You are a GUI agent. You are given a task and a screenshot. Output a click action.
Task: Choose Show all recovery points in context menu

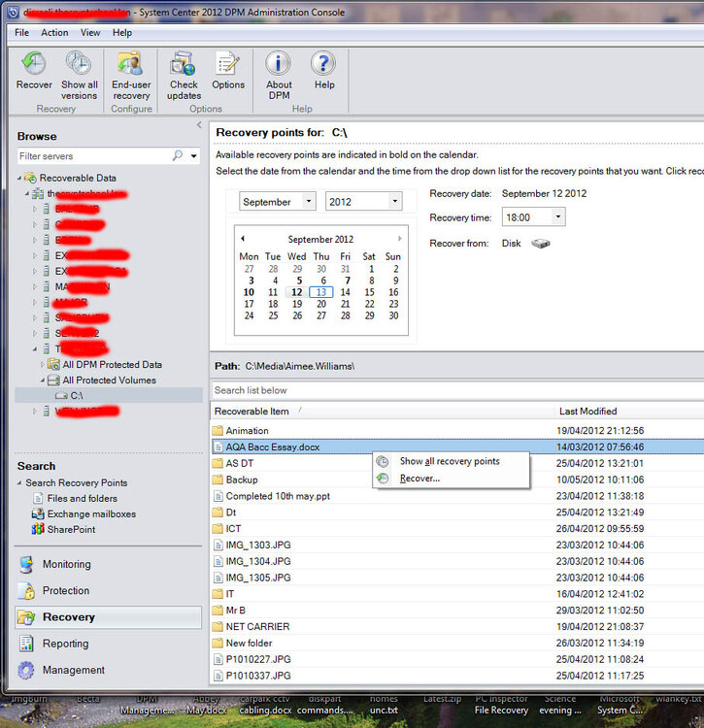[451, 461]
